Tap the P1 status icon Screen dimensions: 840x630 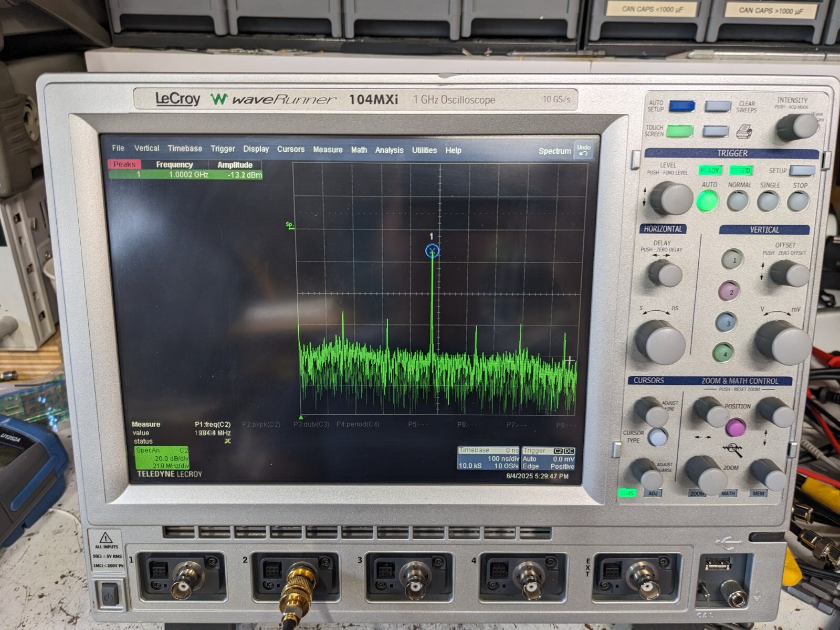tap(227, 441)
